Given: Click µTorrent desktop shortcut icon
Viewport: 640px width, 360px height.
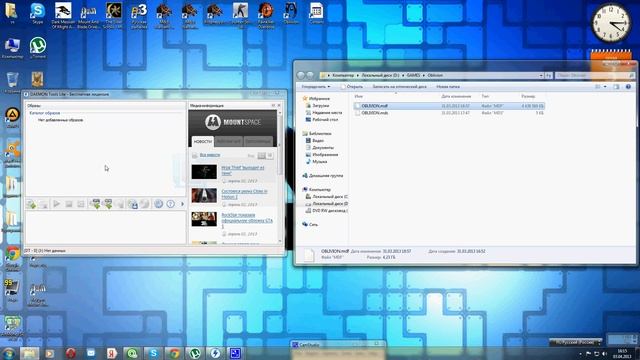Looking at the screenshot, I should (x=38, y=48).
